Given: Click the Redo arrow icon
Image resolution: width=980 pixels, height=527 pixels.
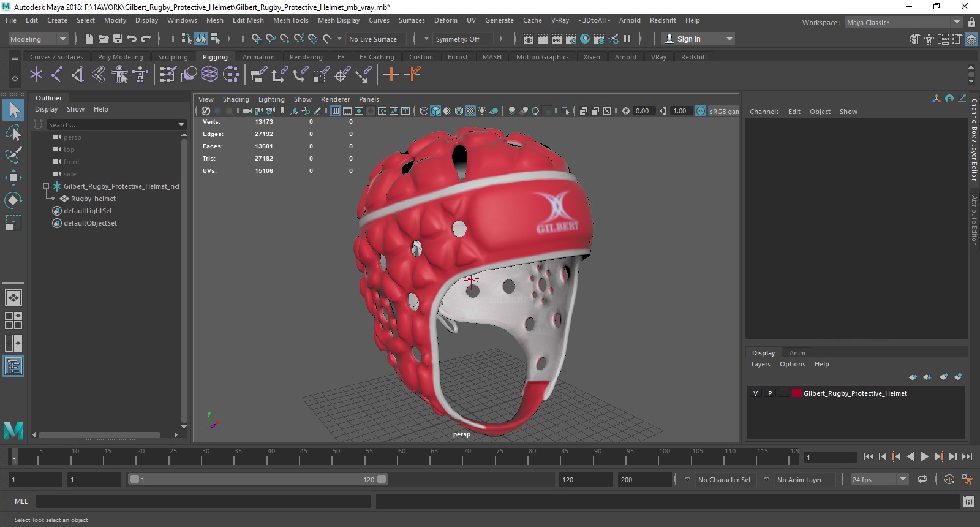Looking at the screenshot, I should 146,39.
